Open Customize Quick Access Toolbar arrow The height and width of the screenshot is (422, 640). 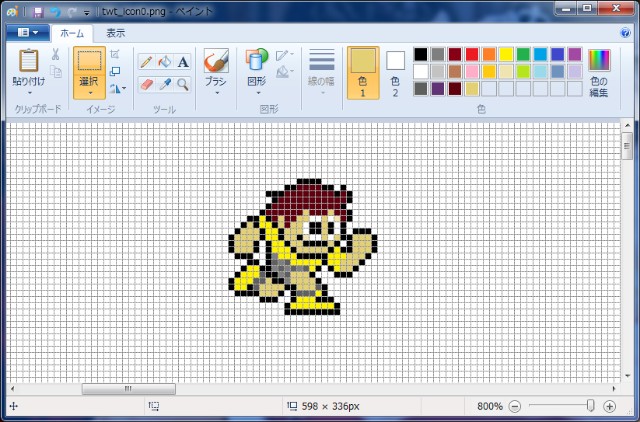87,13
